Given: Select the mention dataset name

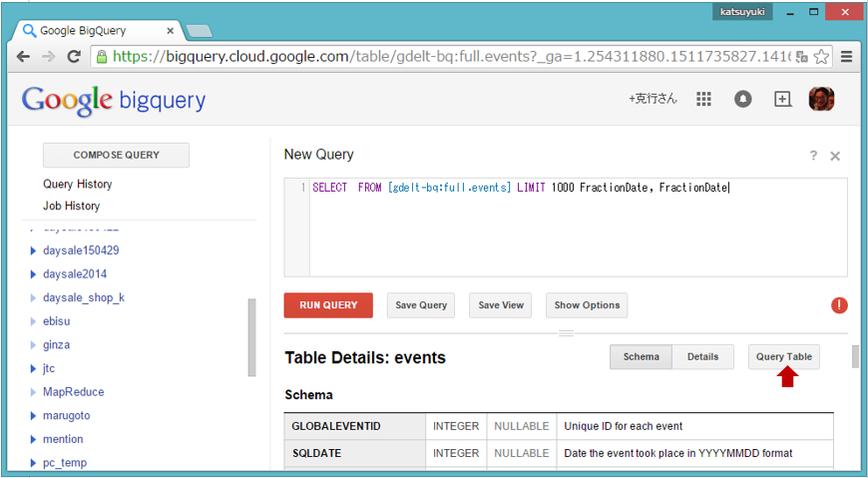Looking at the screenshot, I should pos(63,439).
